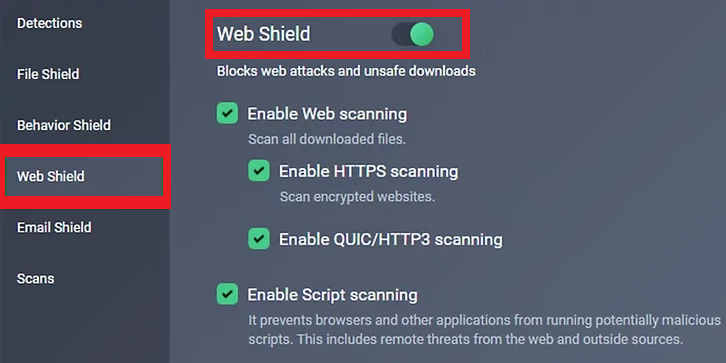
Task: Clear the Enable Script scanning checkbox
Action: 227,294
